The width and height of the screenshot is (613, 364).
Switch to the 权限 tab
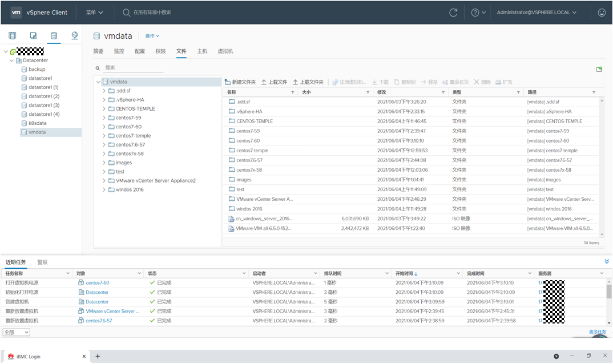point(160,51)
